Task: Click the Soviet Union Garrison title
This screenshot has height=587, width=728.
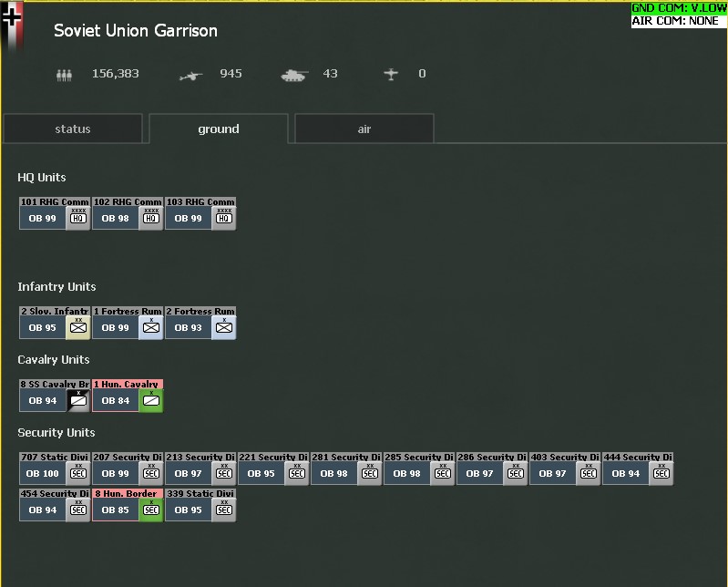Action: click(136, 31)
